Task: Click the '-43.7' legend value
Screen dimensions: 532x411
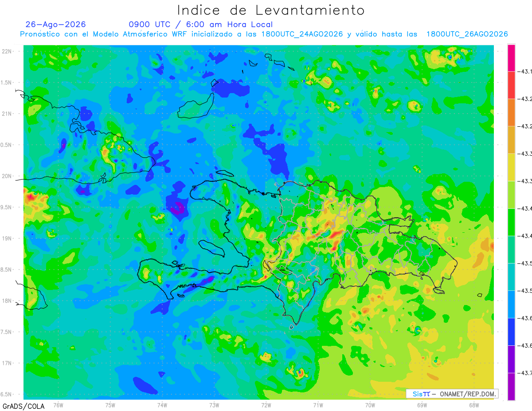Action: click(524, 373)
